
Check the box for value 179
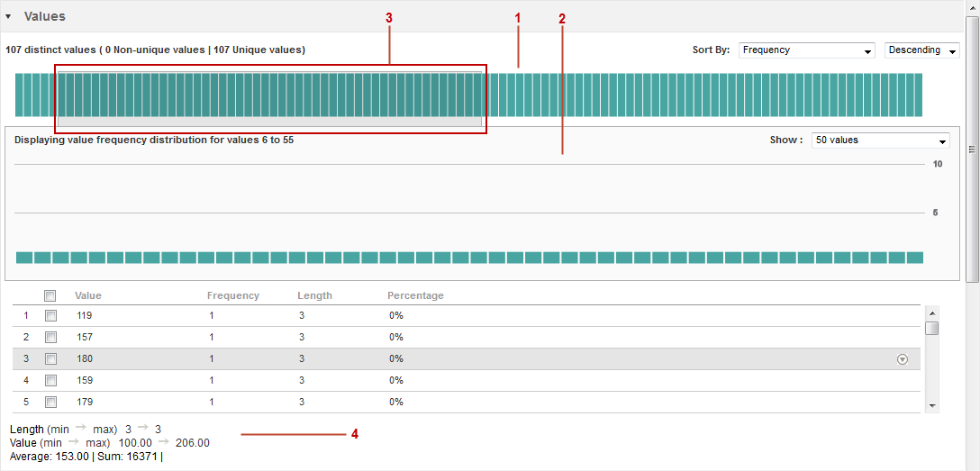tap(50, 402)
